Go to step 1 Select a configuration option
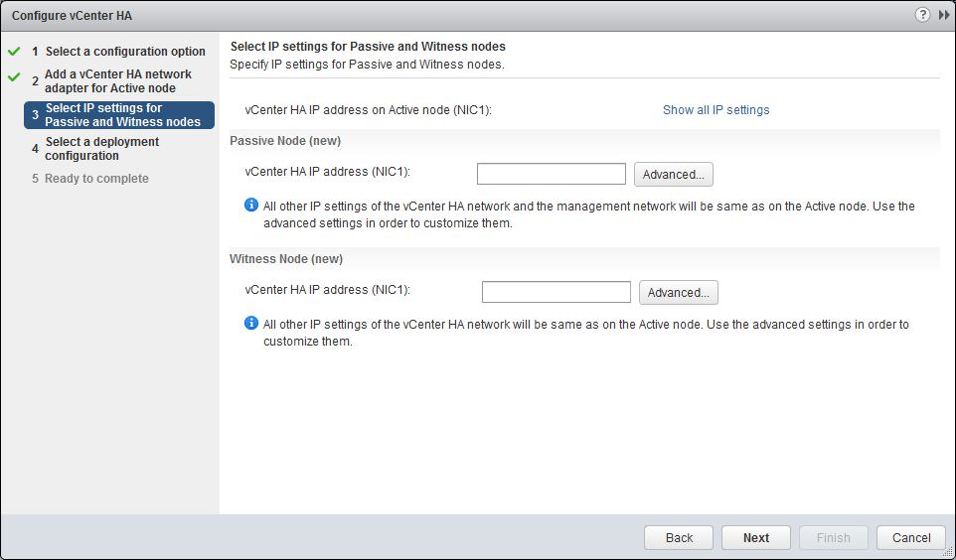The image size is (956, 560). (x=119, y=52)
